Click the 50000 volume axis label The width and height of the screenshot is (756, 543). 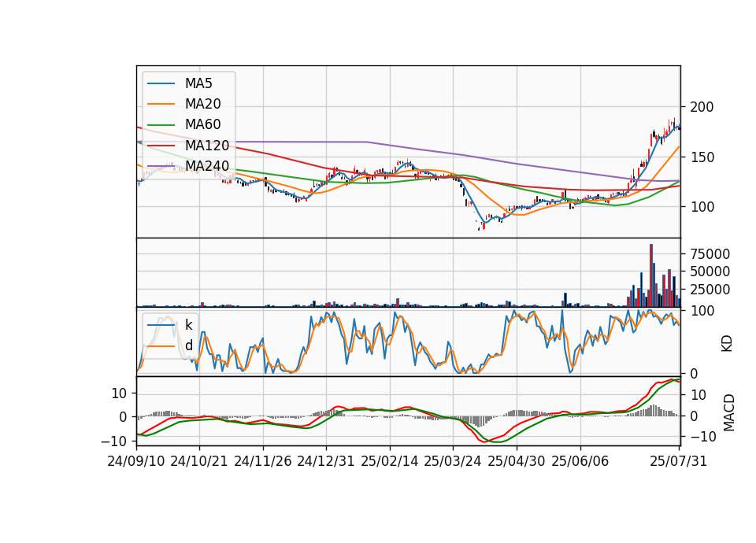pos(710,271)
